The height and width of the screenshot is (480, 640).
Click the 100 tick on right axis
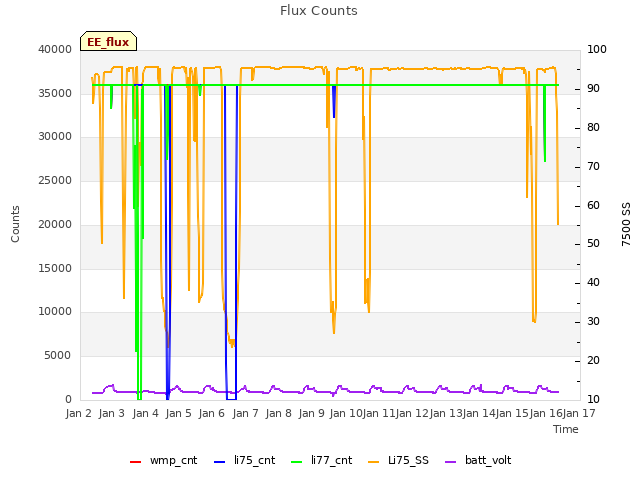coord(597,49)
